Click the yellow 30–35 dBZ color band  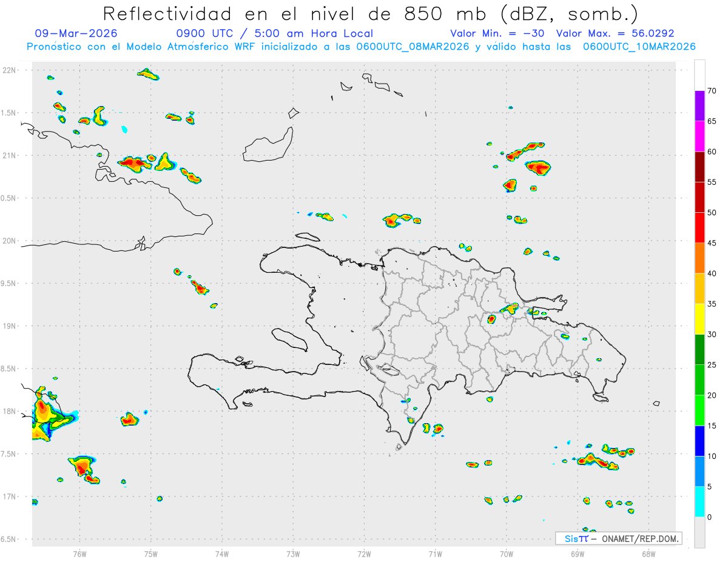pos(699,319)
